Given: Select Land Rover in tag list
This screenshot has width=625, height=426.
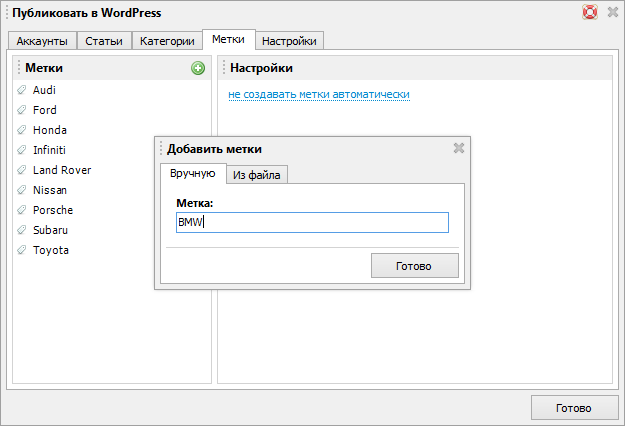Looking at the screenshot, I should point(62,170).
